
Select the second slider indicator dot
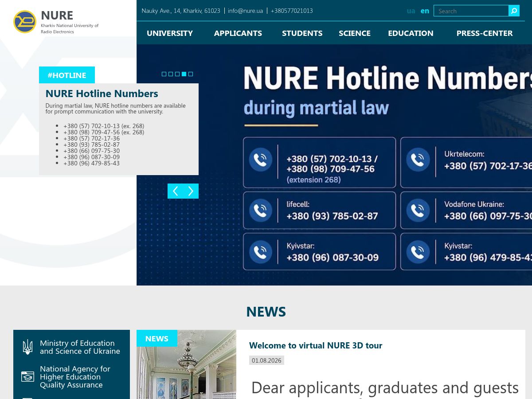[x=171, y=74]
